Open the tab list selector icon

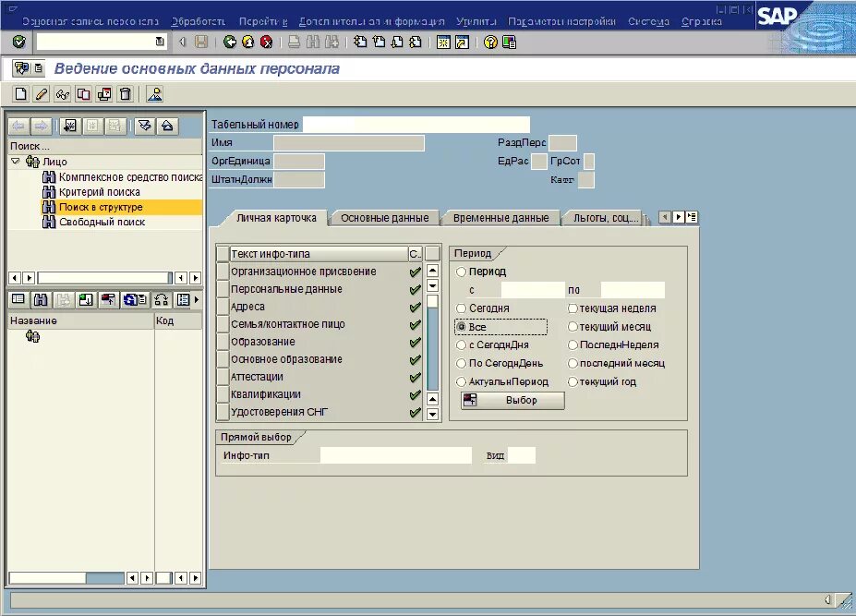(x=692, y=217)
